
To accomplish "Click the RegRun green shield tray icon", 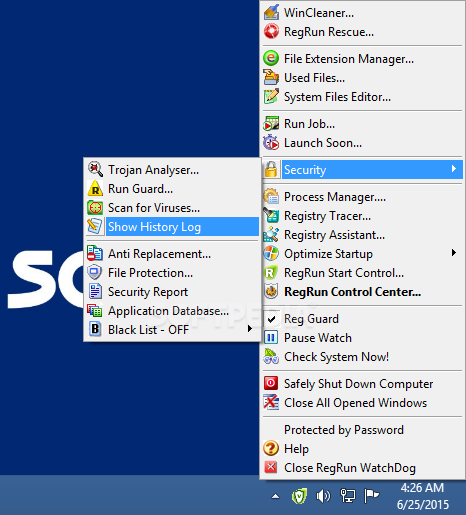I will [299, 496].
